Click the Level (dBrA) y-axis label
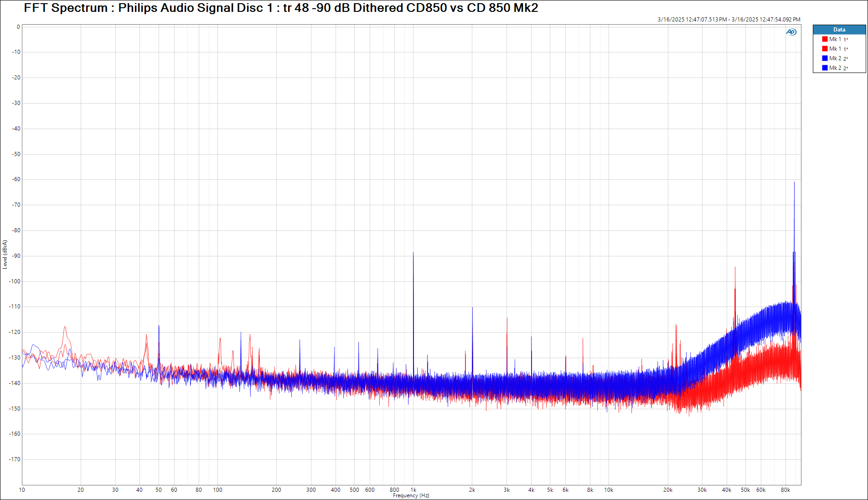Viewport: 868px width, 500px height. click(x=5, y=255)
